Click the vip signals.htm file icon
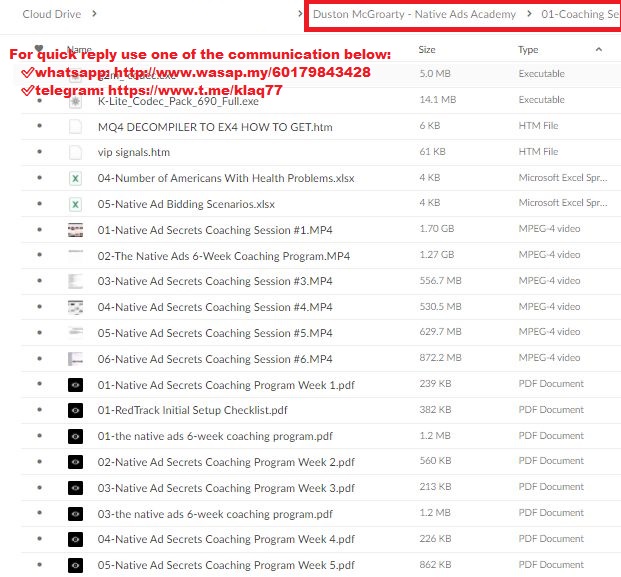 coord(75,152)
